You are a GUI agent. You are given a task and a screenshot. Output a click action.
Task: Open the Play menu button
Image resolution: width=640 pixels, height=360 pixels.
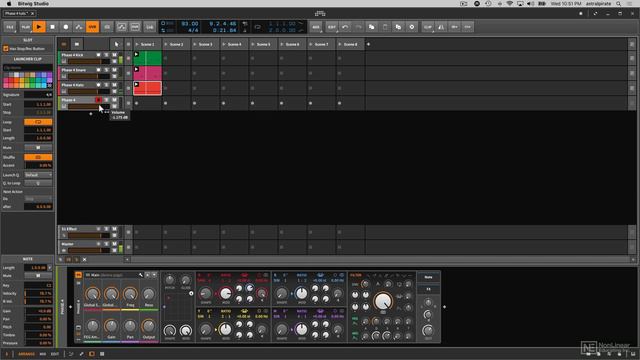pos(25,27)
